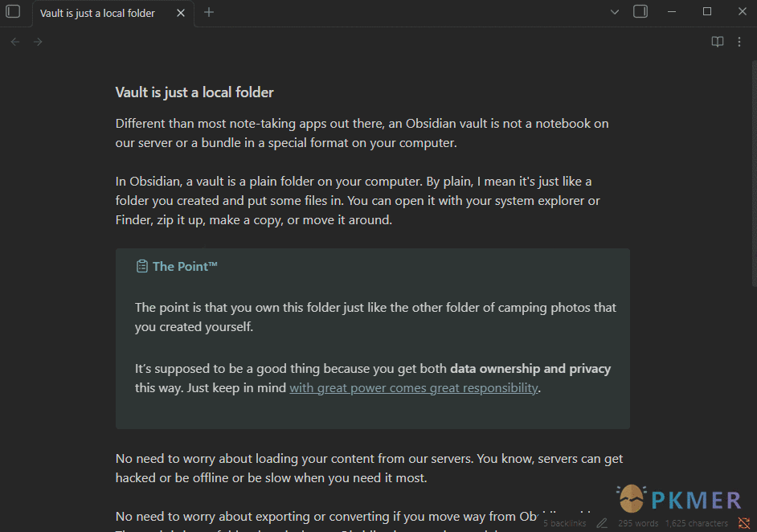The image size is (757, 532).
Task: Toggle the right sidebar panel icon
Action: [640, 11]
